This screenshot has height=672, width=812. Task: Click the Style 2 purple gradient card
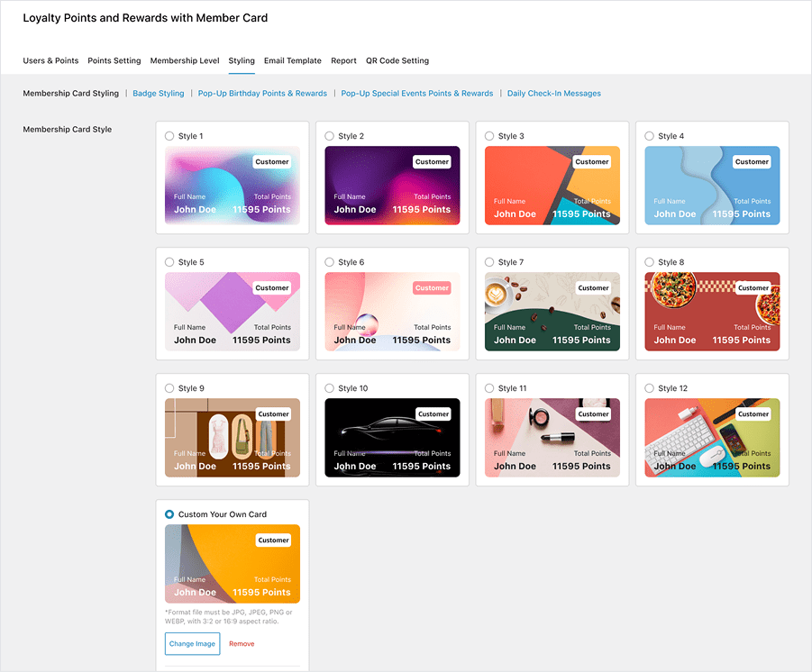[392, 185]
